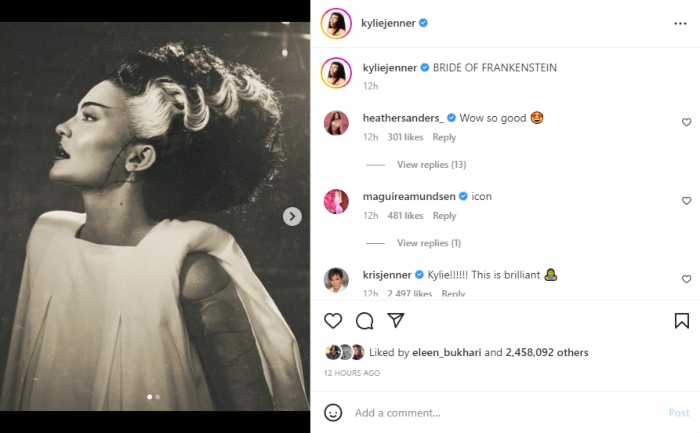Screen dimensions: 700x433
Task: Show 481 likes on maguireamundsen comment
Action: pyautogui.click(x=406, y=216)
